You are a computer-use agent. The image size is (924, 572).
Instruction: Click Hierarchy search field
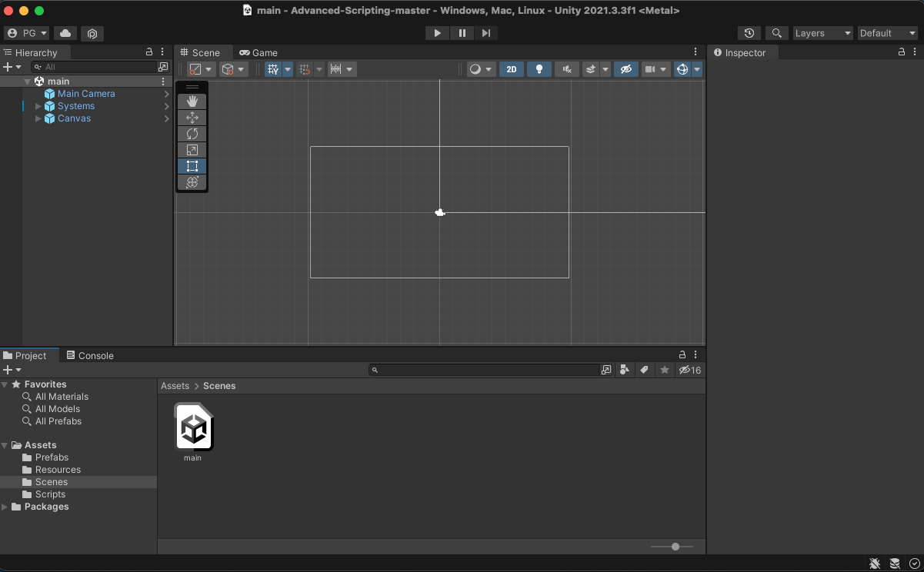coord(94,67)
